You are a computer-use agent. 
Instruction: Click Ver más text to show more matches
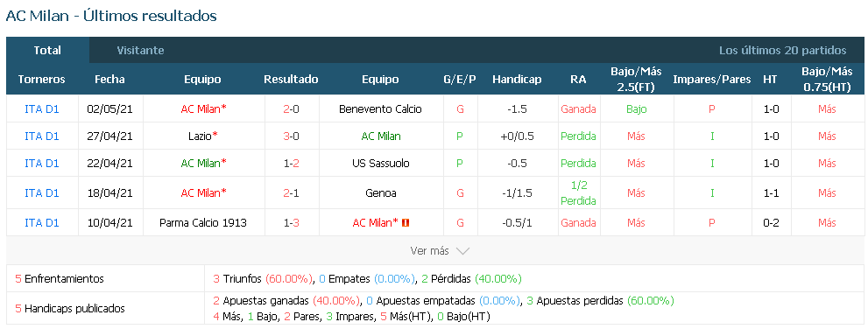click(429, 251)
